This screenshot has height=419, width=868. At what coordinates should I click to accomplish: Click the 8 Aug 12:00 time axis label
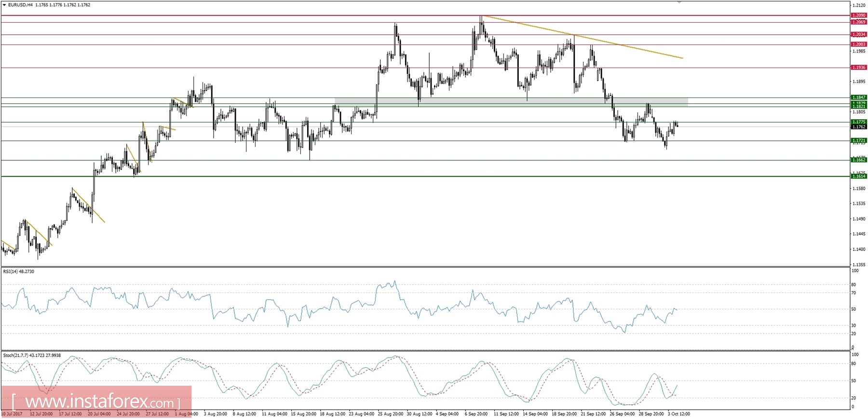pos(244,414)
